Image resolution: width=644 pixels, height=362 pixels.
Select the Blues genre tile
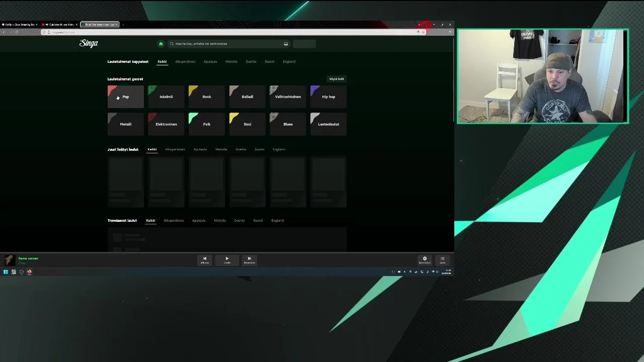click(288, 124)
